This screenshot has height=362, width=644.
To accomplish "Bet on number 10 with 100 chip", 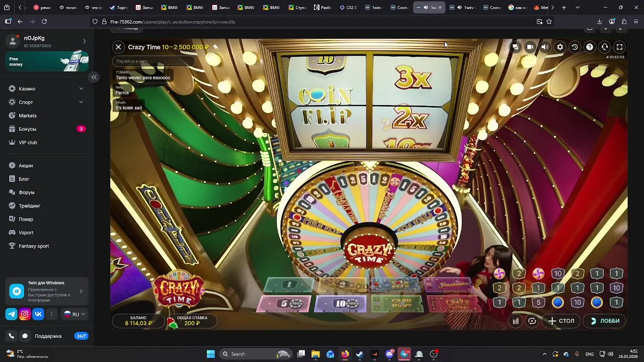I will 341,304.
